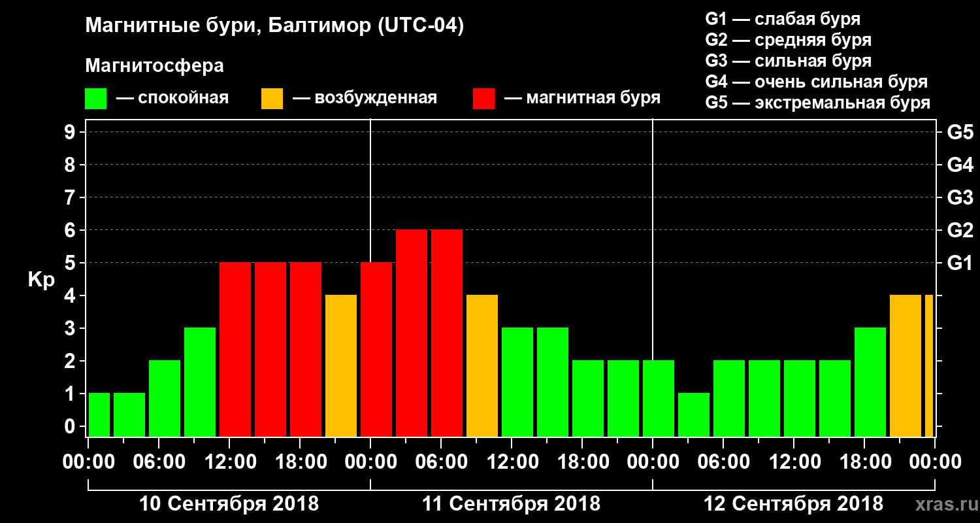
Task: Click the red Kp 5 bar crossing midnight into 11 Сентября
Action: pyautogui.click(x=376, y=349)
